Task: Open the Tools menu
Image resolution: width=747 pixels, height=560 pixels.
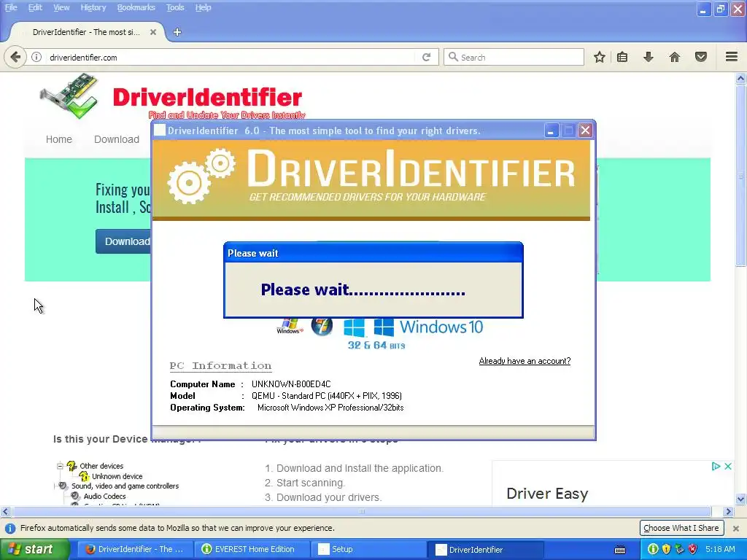Action: (x=175, y=7)
